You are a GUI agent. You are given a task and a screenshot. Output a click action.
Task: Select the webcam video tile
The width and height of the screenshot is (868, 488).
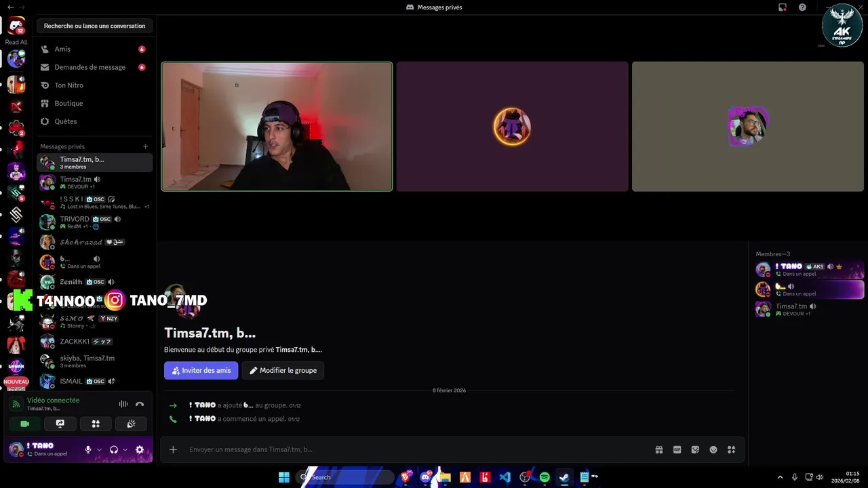pyautogui.click(x=277, y=127)
